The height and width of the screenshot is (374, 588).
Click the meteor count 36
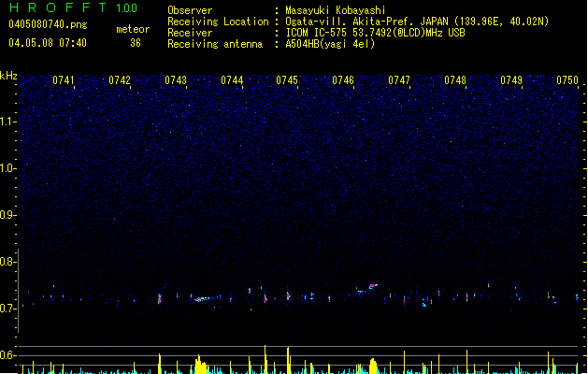136,43
